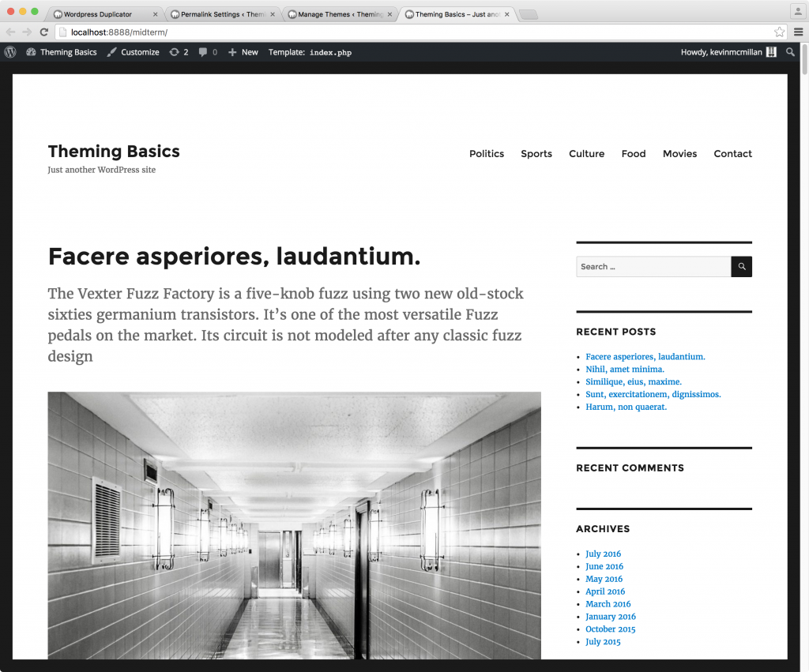Open a new browser tab

pos(529,14)
